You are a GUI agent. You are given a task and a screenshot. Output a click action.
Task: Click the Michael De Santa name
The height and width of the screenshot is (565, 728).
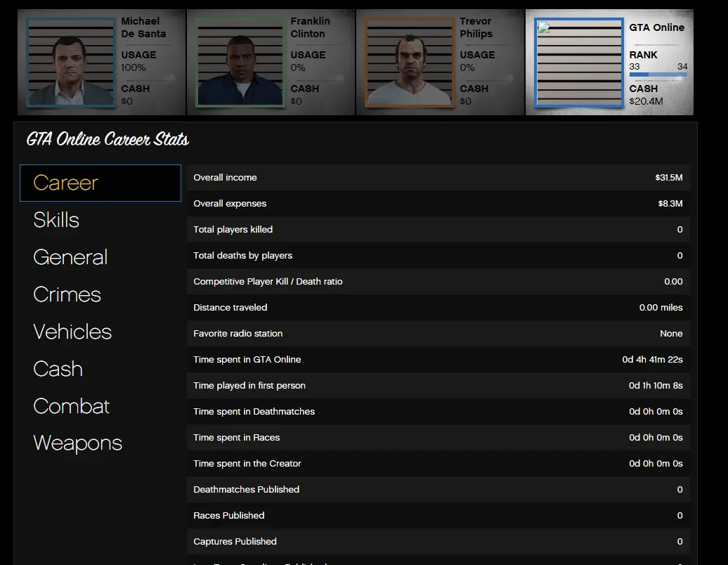143,27
